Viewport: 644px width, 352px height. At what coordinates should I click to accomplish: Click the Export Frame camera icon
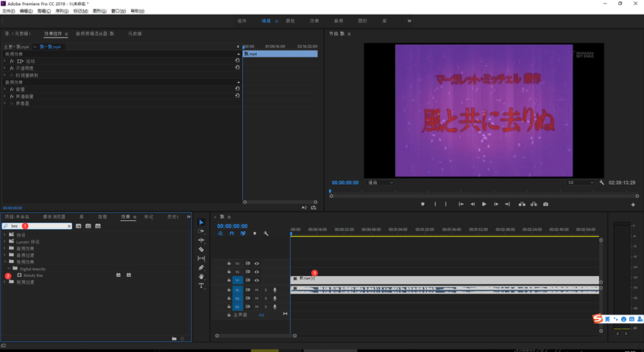pos(545,204)
